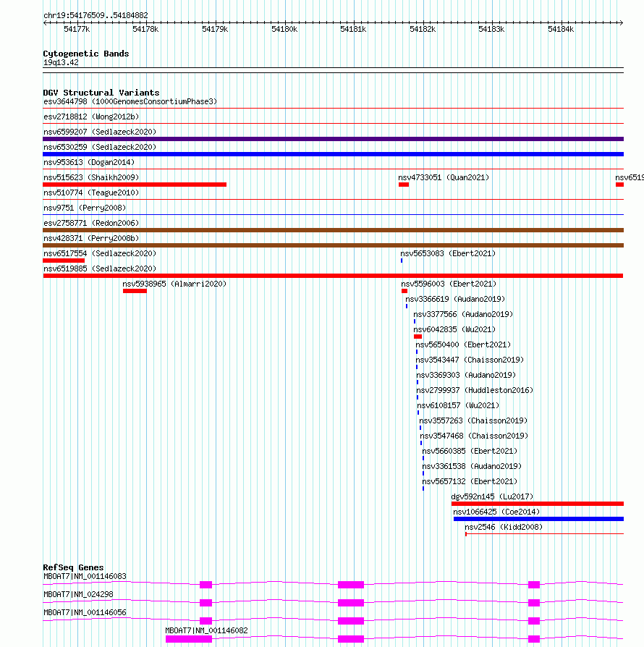Click the blue nsv1066425 (Coe2014) bar
Screen dimensions: 644x647
(539, 519)
